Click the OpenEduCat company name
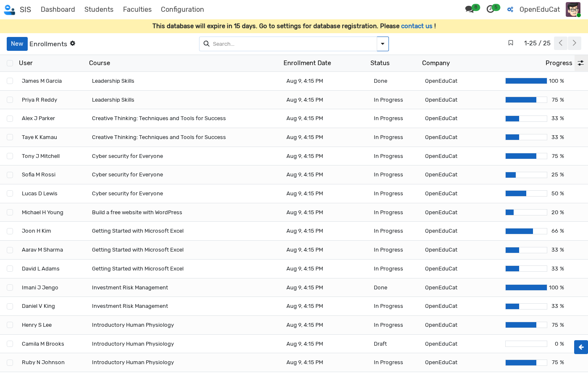 (540, 9)
